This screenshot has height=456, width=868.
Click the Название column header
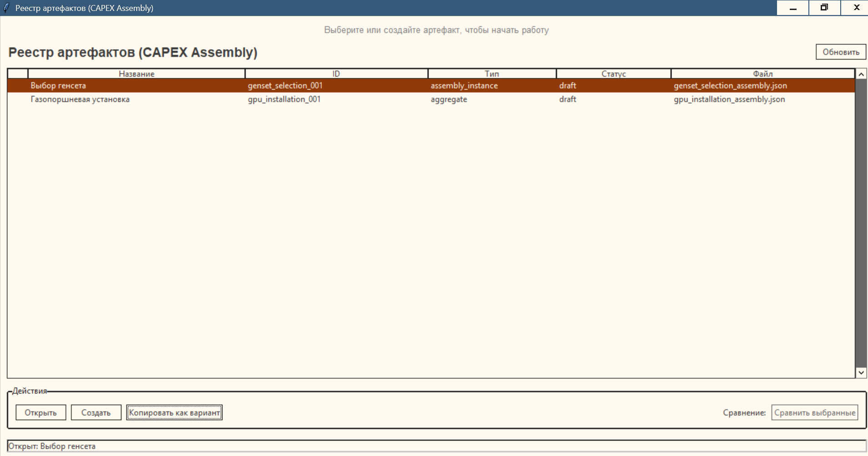pos(136,74)
